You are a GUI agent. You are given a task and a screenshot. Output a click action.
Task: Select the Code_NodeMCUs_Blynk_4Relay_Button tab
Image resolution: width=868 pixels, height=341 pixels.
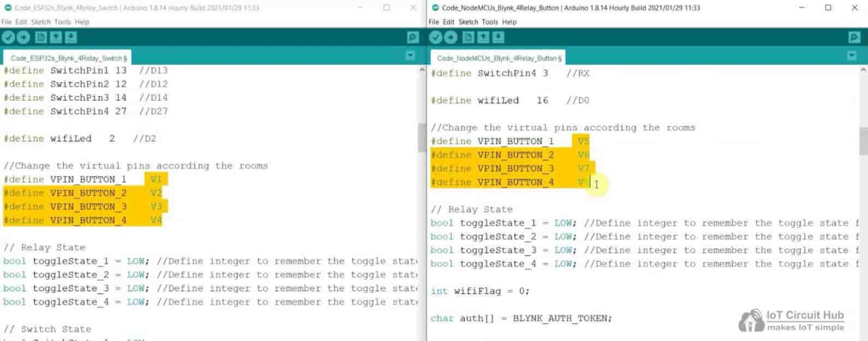497,58
